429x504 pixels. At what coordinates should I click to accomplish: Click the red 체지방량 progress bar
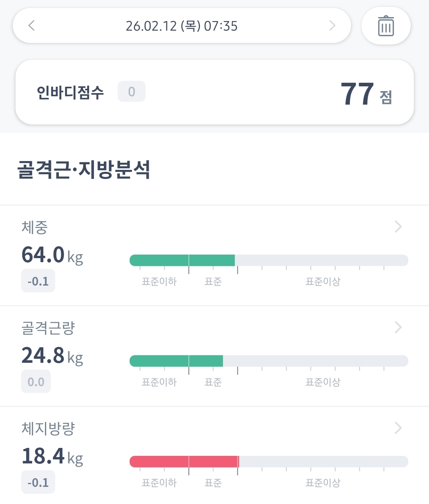(x=184, y=462)
